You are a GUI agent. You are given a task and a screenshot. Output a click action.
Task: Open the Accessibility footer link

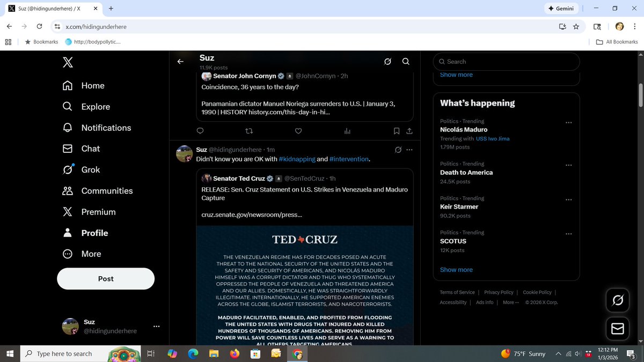(453, 302)
